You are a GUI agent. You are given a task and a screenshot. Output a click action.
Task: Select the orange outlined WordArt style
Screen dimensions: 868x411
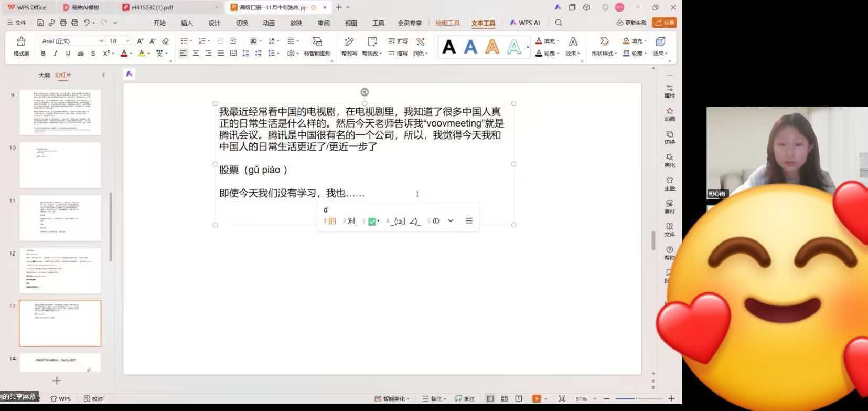492,47
